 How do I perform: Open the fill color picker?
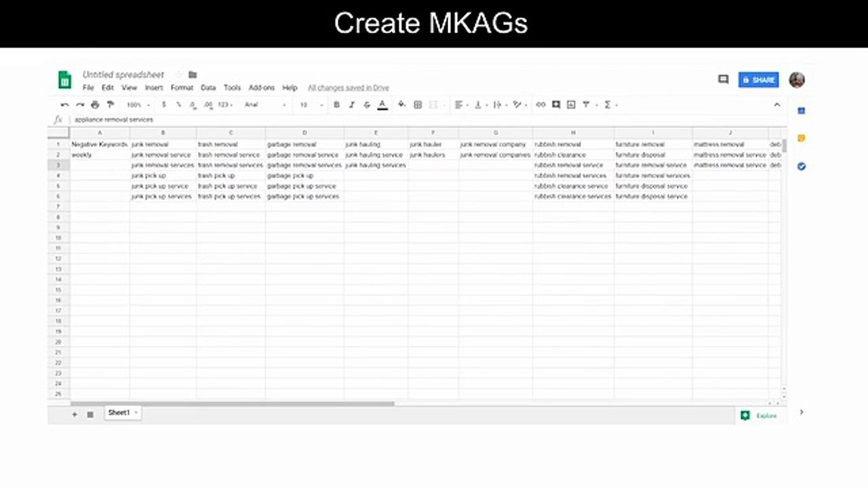pyautogui.click(x=401, y=105)
